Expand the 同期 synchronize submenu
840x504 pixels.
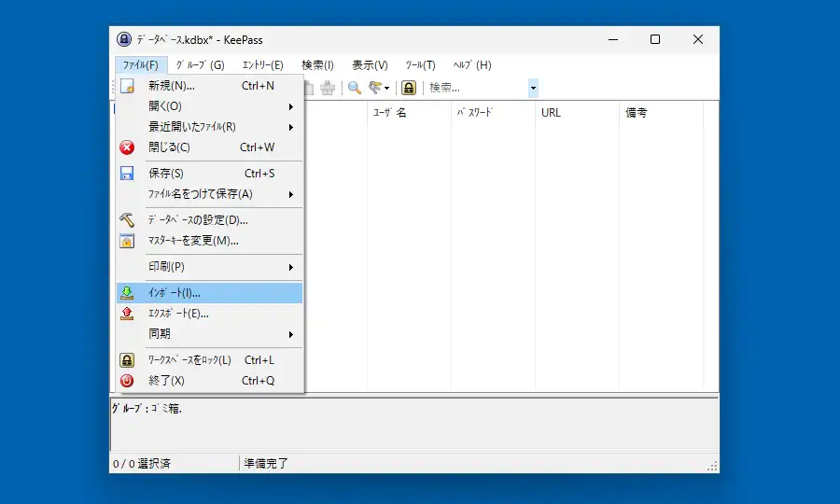click(x=209, y=334)
